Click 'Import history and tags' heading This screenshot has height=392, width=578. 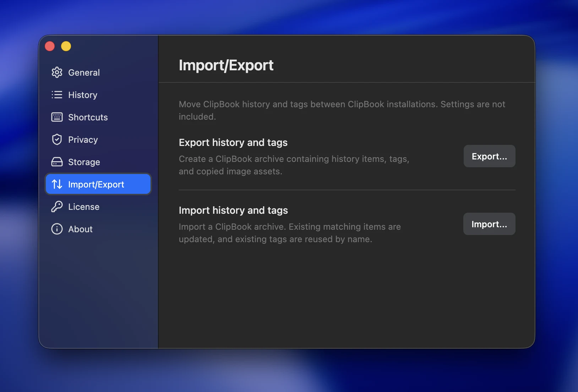[233, 210]
